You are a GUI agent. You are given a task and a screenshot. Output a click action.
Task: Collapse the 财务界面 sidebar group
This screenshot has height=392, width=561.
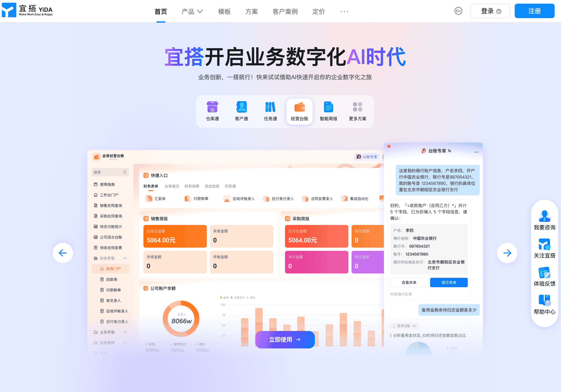[x=125, y=258]
